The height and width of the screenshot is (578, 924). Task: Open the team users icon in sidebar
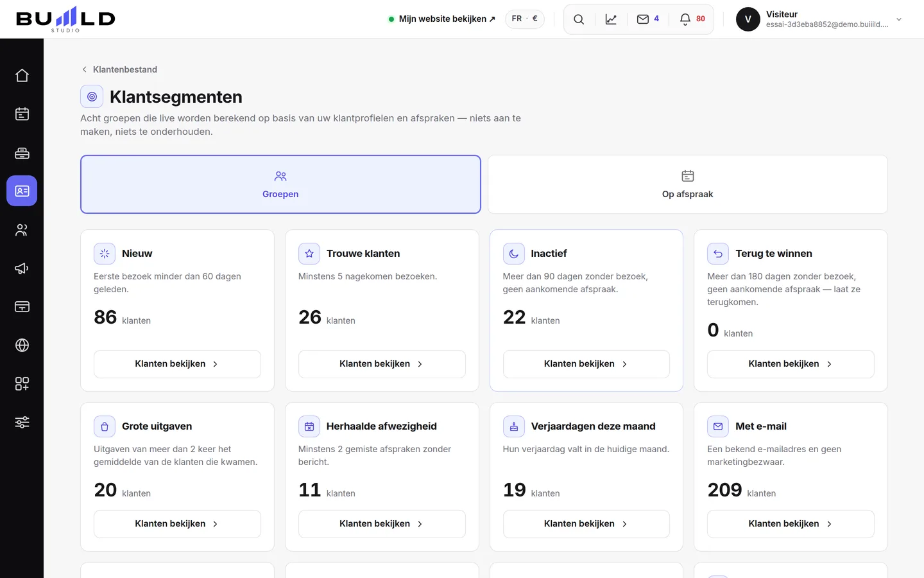tap(22, 230)
